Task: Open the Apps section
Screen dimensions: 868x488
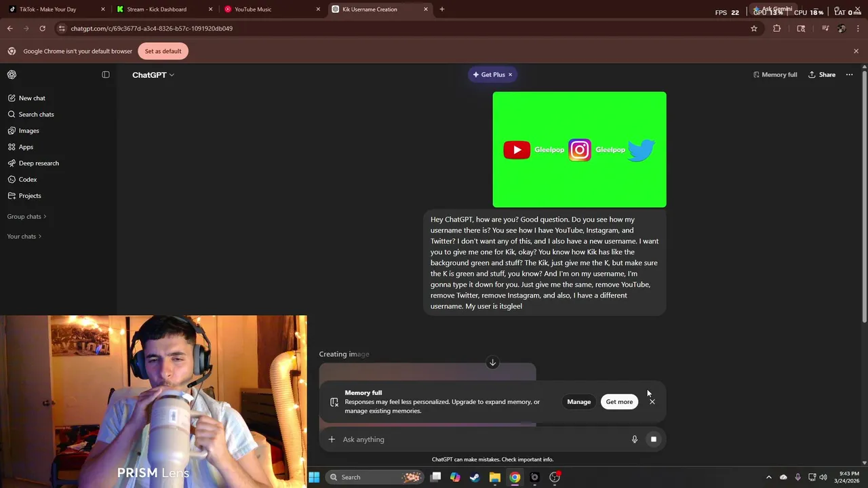Action: [26, 147]
